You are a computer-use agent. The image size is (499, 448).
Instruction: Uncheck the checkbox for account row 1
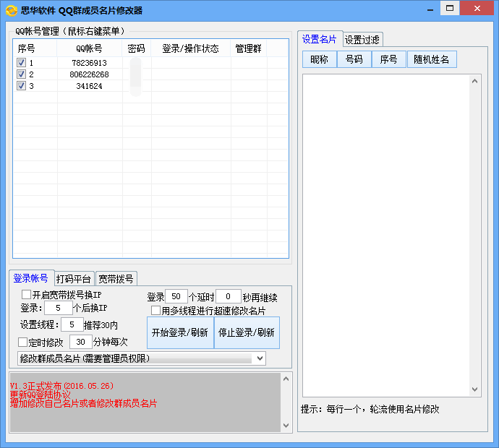coord(21,63)
